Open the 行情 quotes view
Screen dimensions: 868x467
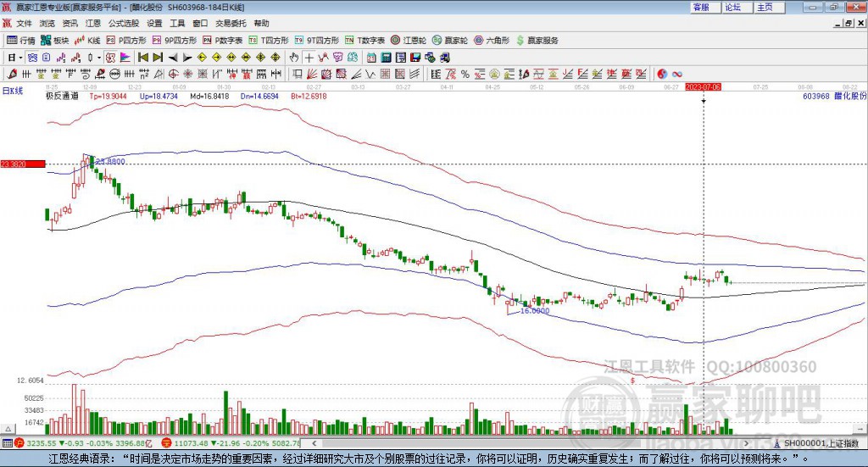point(21,41)
